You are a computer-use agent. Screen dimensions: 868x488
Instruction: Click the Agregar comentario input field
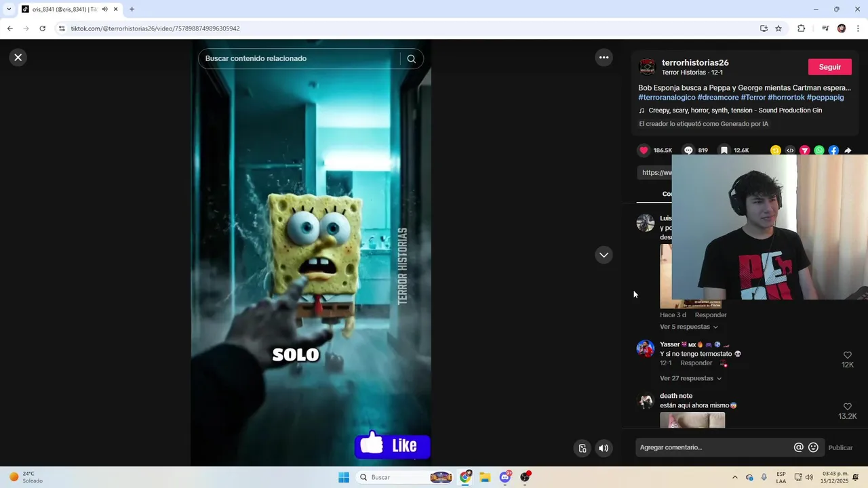pyautogui.click(x=713, y=447)
